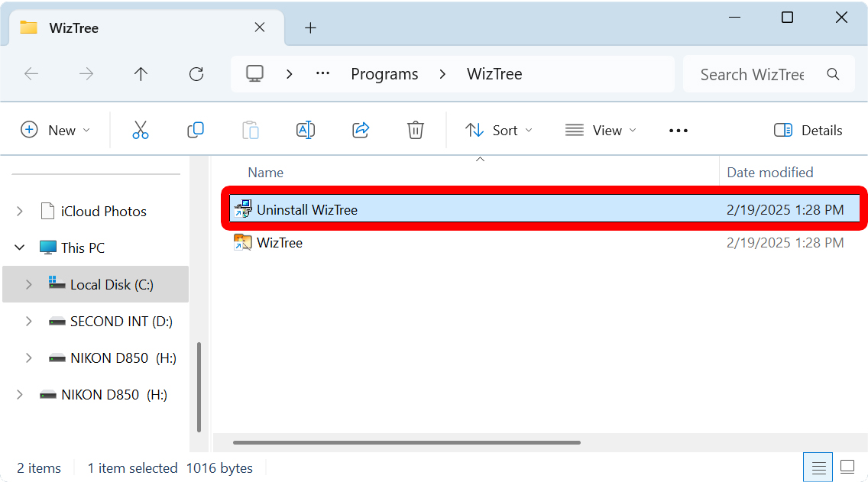Image resolution: width=868 pixels, height=482 pixels.
Task: Click the Delete trash icon
Action: click(416, 130)
